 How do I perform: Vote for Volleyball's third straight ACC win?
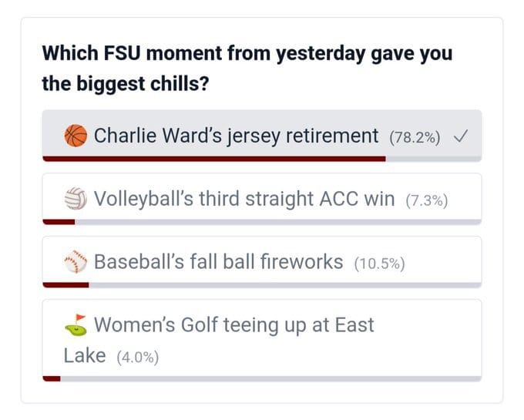tap(262, 199)
